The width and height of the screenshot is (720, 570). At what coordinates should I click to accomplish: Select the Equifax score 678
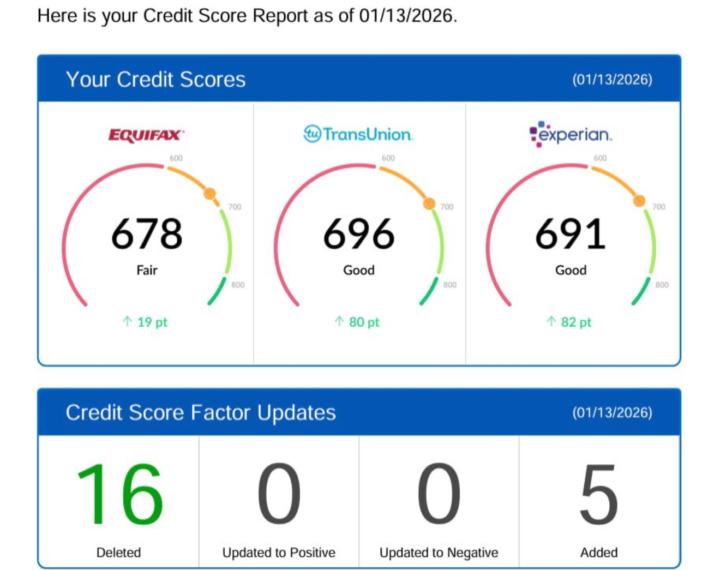[147, 234]
